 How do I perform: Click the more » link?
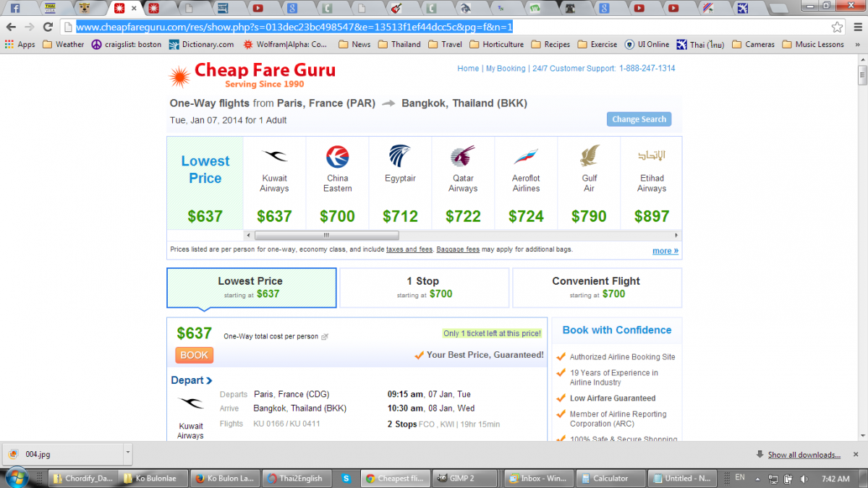[665, 251]
